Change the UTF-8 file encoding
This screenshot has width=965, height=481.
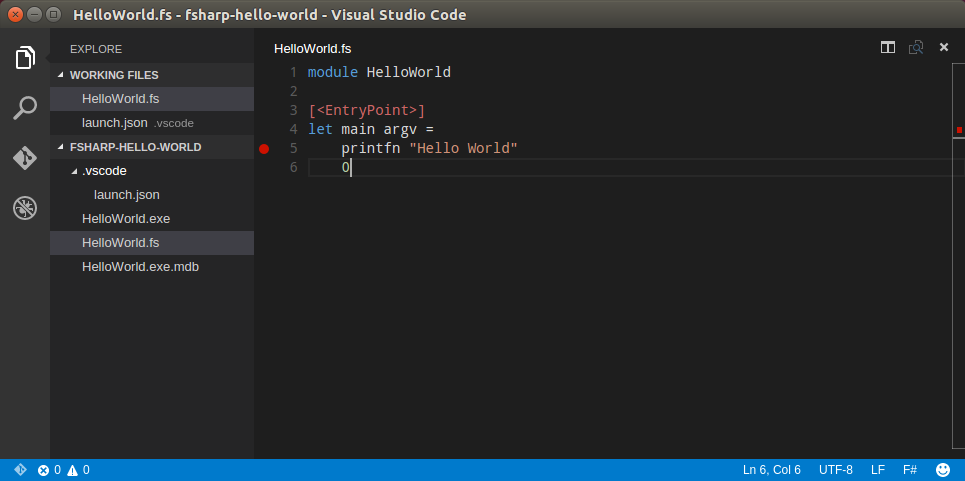click(836, 470)
